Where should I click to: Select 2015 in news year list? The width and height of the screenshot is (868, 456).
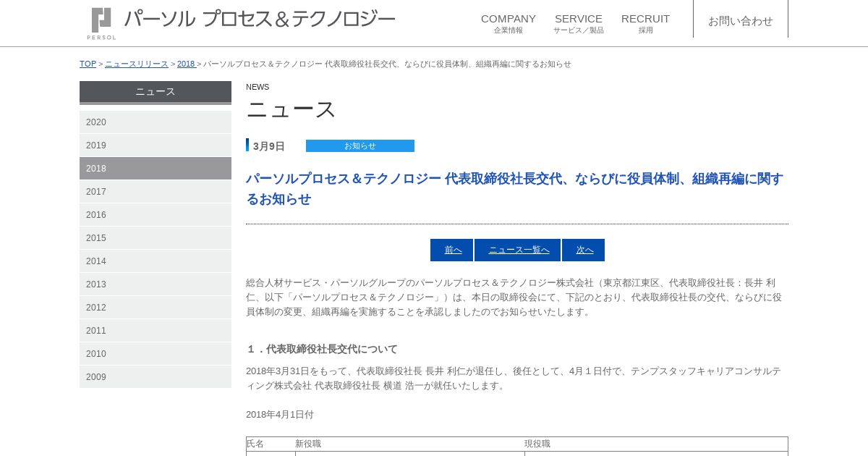156,238
